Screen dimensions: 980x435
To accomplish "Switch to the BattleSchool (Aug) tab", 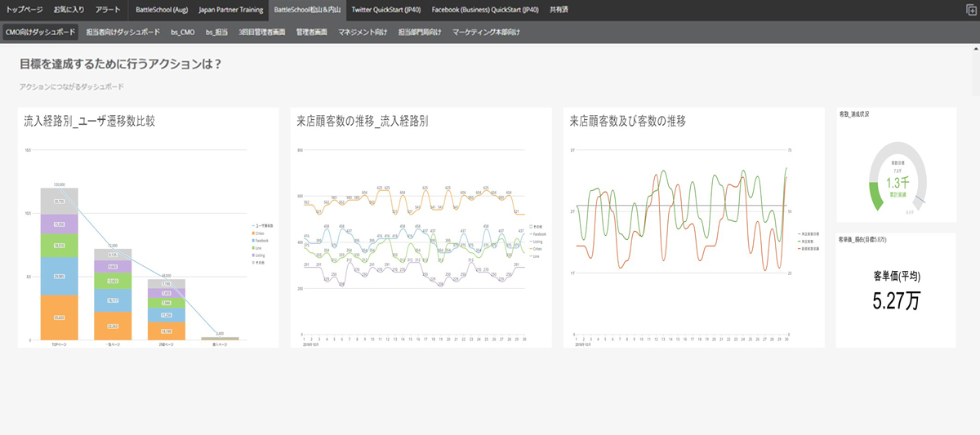I will click(x=162, y=10).
